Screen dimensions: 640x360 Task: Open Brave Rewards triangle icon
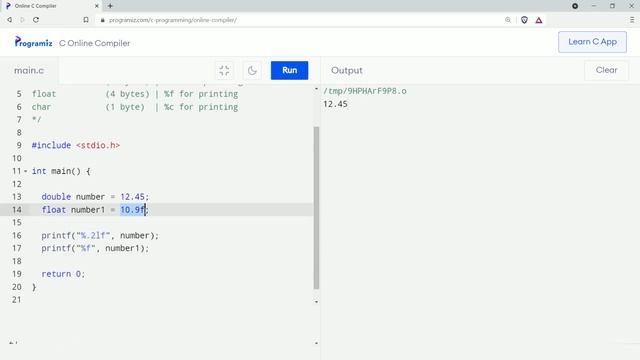pos(539,20)
